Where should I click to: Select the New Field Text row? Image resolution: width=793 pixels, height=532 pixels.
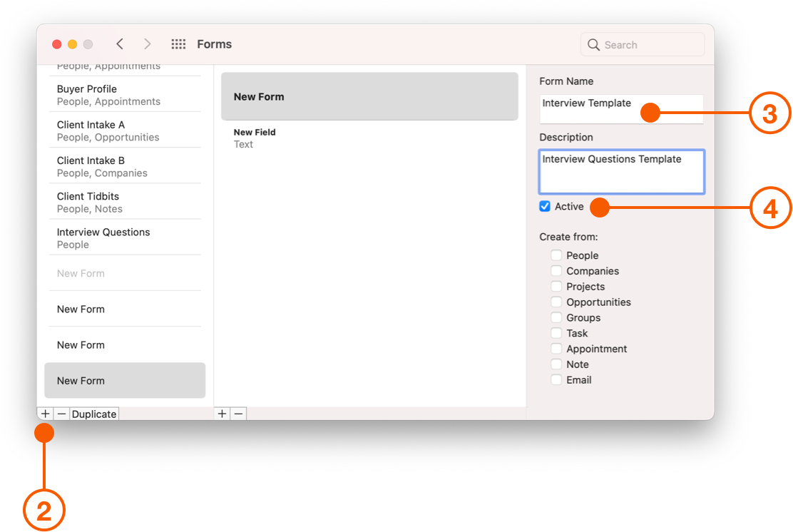point(369,138)
